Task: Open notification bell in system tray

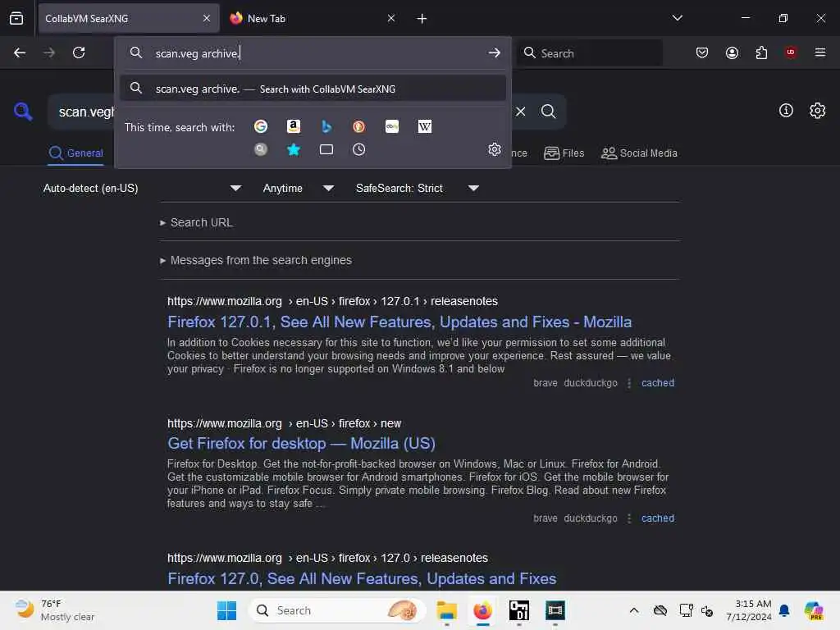Action: point(784,610)
